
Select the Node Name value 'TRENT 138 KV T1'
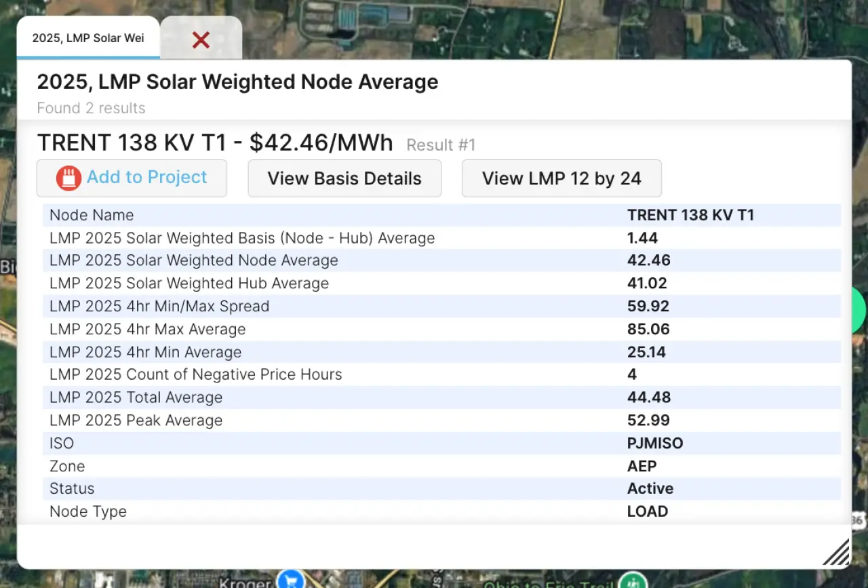[x=690, y=216]
